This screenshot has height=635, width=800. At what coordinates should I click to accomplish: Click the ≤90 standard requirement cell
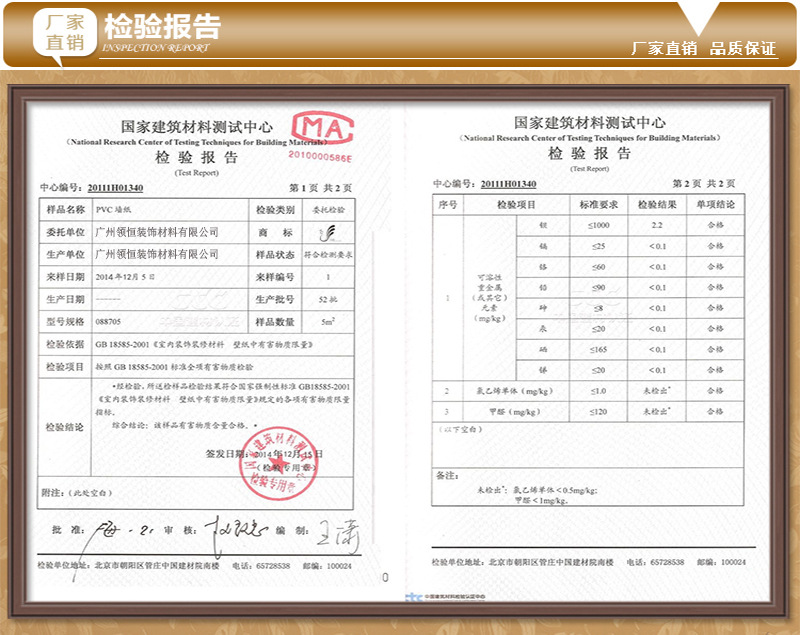coord(598,288)
